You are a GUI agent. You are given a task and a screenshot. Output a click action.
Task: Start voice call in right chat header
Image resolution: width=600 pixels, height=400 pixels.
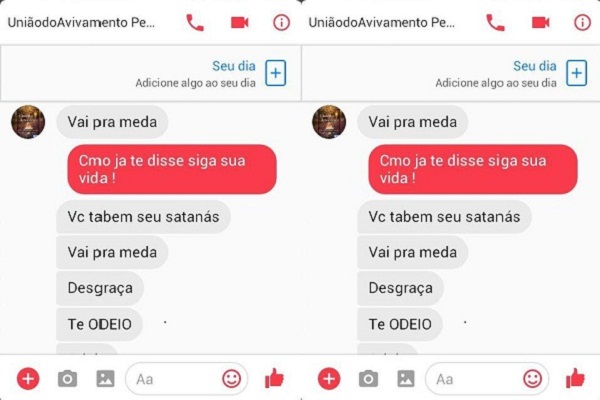[x=495, y=23]
